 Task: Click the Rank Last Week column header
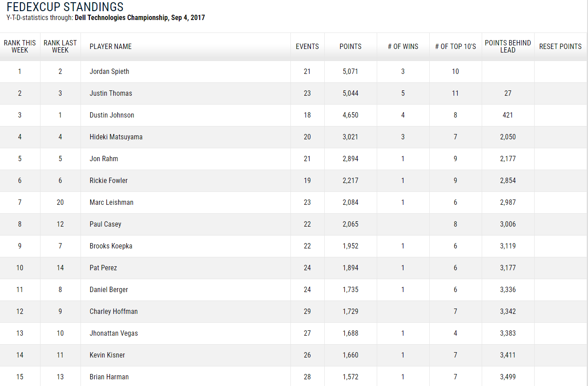pyautogui.click(x=60, y=47)
